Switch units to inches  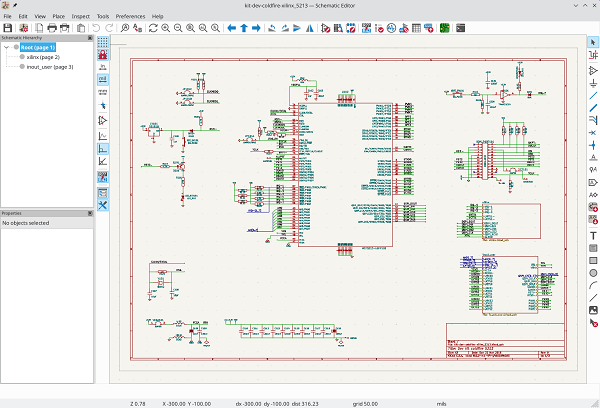pos(103,67)
